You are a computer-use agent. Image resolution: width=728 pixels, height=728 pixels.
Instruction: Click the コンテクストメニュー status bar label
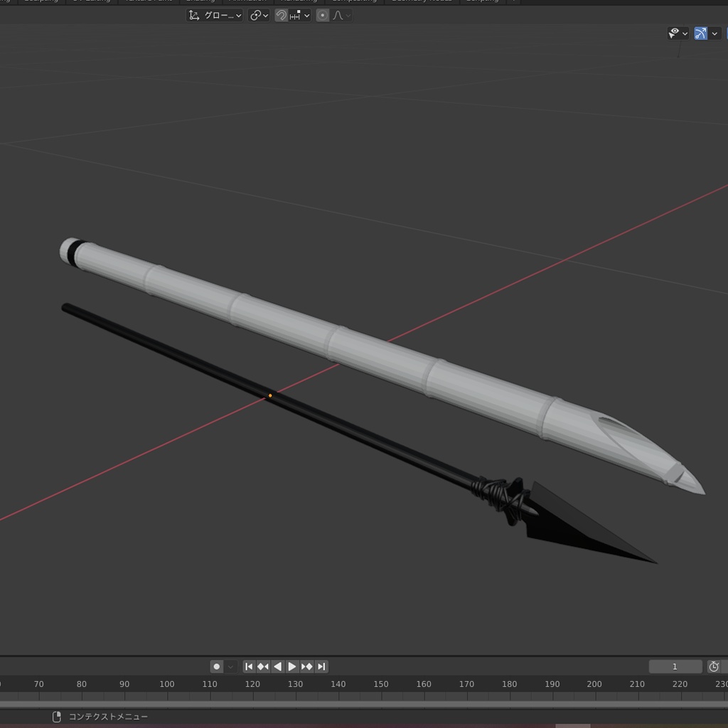pyautogui.click(x=108, y=717)
